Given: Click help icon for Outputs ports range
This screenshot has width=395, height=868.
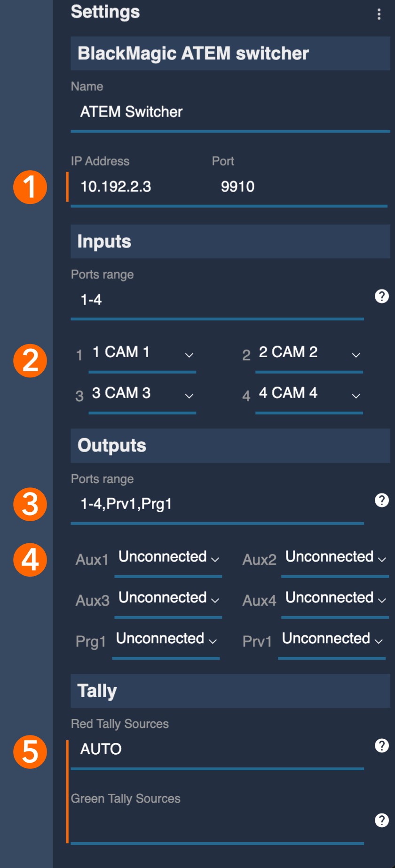Looking at the screenshot, I should [x=381, y=500].
